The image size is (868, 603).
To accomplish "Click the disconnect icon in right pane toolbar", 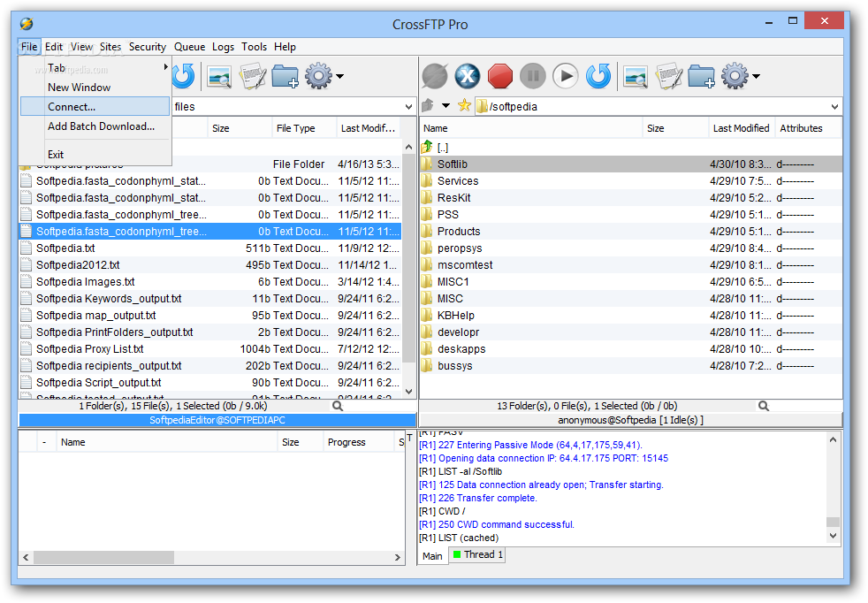I will click(x=435, y=76).
